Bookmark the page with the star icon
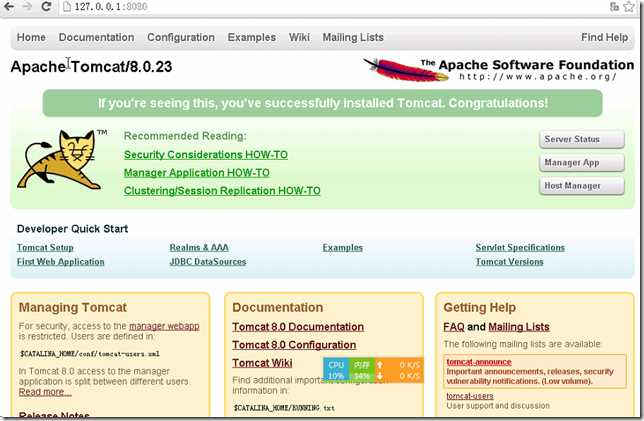644x421 pixels. (630, 7)
